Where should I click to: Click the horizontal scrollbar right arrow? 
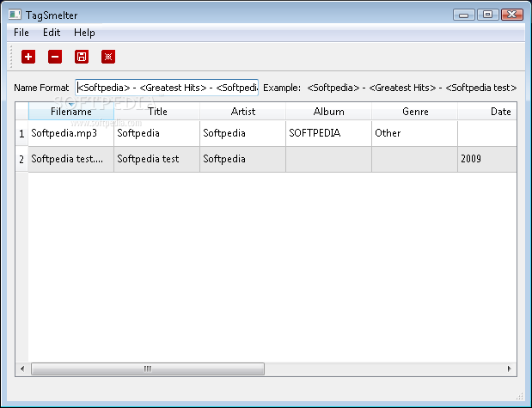click(510, 368)
